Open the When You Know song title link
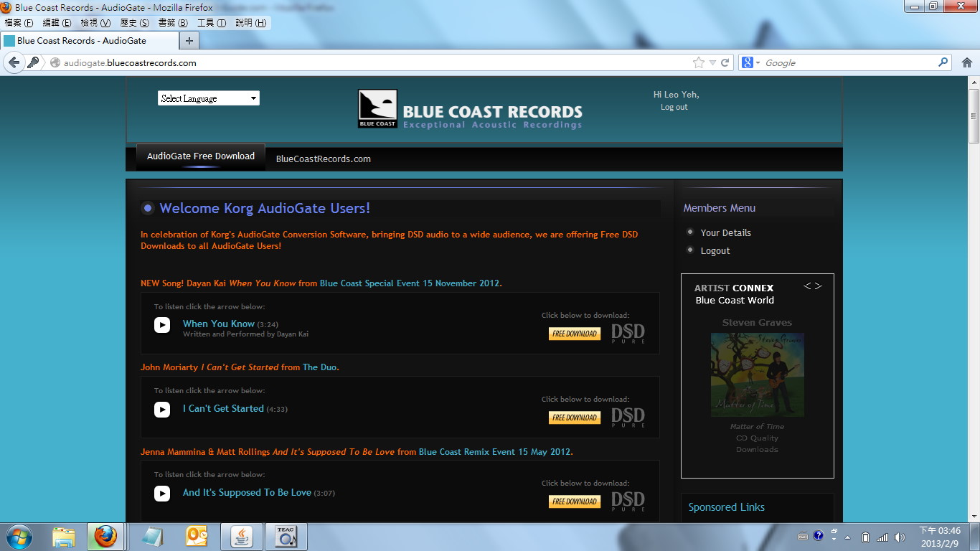Viewport: 980px width, 551px height. point(219,324)
